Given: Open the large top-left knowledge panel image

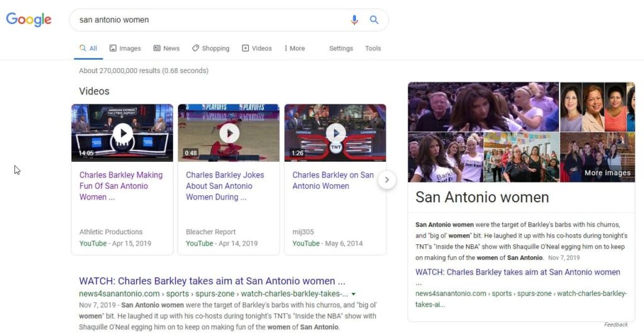Looking at the screenshot, I should [x=484, y=107].
